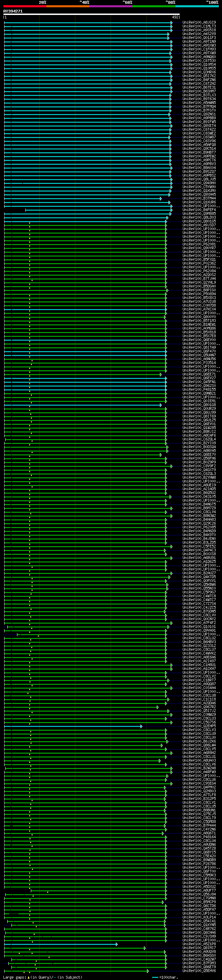This screenshot has width=222, height=980.
Task: Click the label UniRef100_B7TJH4
Action: point(199,278)
